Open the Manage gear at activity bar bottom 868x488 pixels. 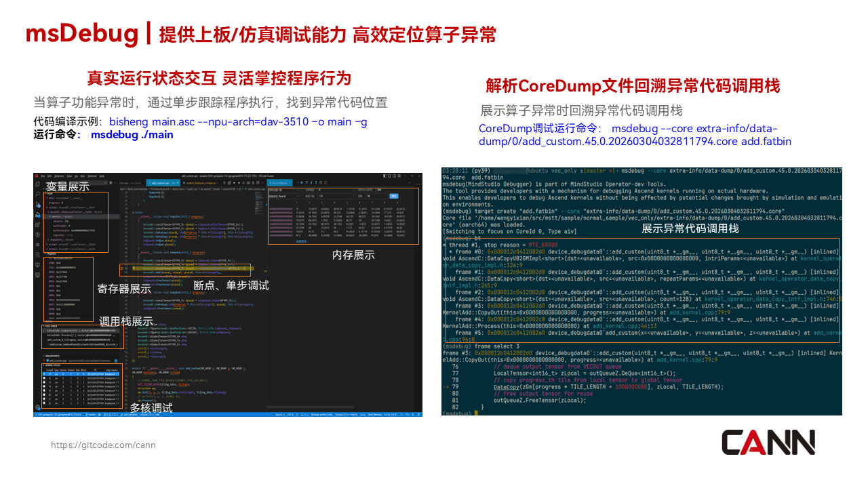pos(37,407)
